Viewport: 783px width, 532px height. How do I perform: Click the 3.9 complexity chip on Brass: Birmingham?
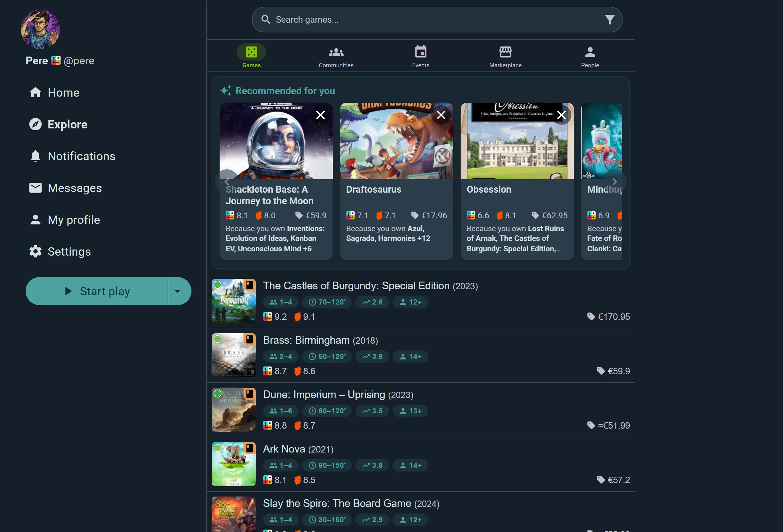coord(372,357)
